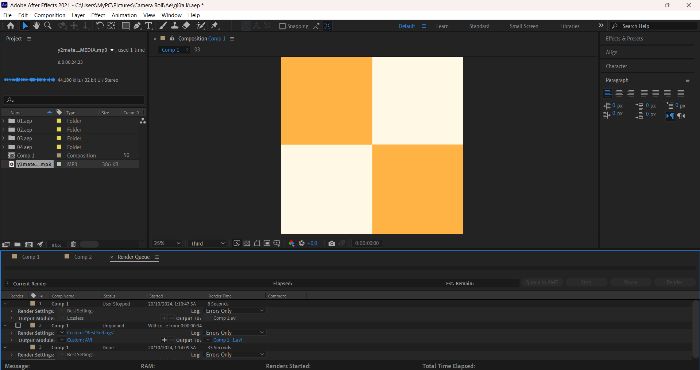Screen dimensions: 700x370
Task: Expand the first folder in Project panel
Action: [x=4, y=121]
